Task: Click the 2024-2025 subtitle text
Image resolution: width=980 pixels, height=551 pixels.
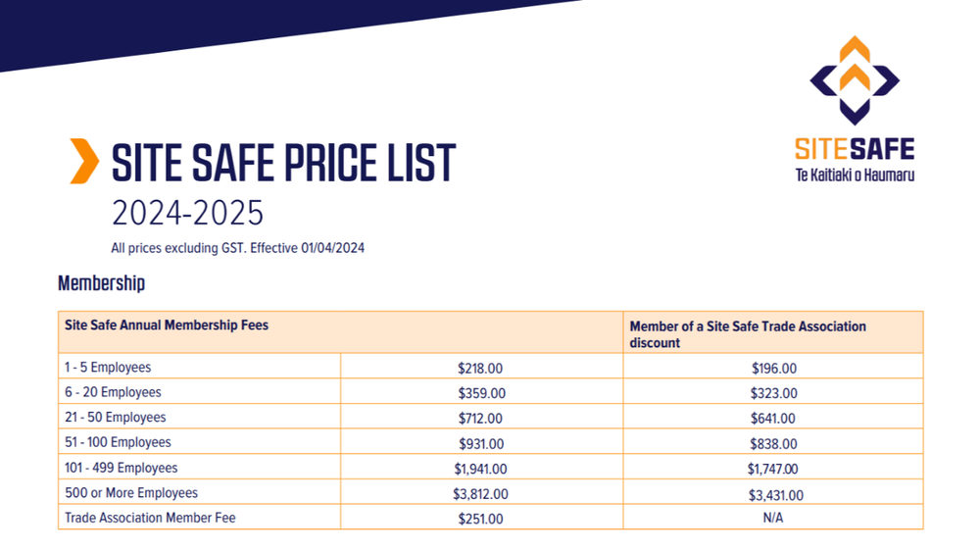Action: (x=187, y=213)
